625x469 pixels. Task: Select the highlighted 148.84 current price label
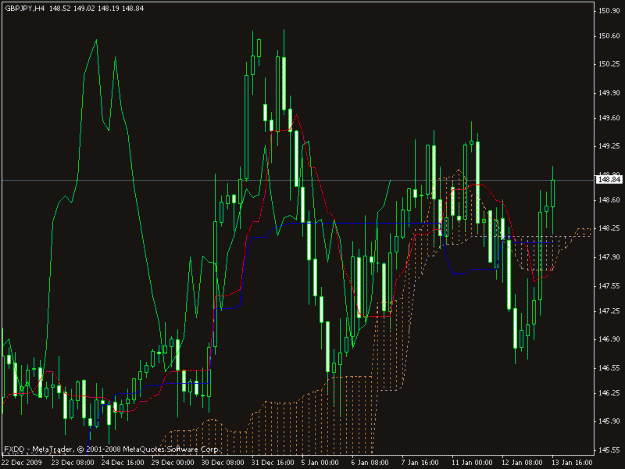[x=609, y=181]
